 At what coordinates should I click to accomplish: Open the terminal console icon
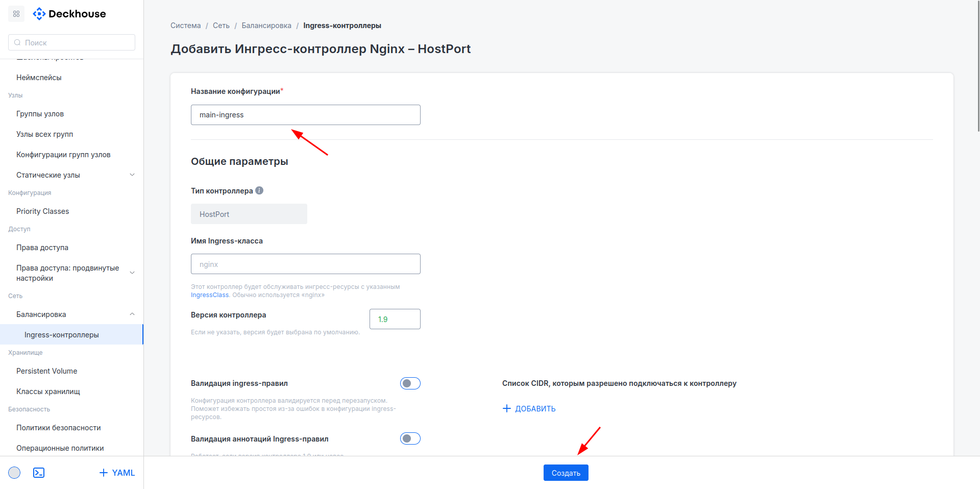pyautogui.click(x=39, y=473)
